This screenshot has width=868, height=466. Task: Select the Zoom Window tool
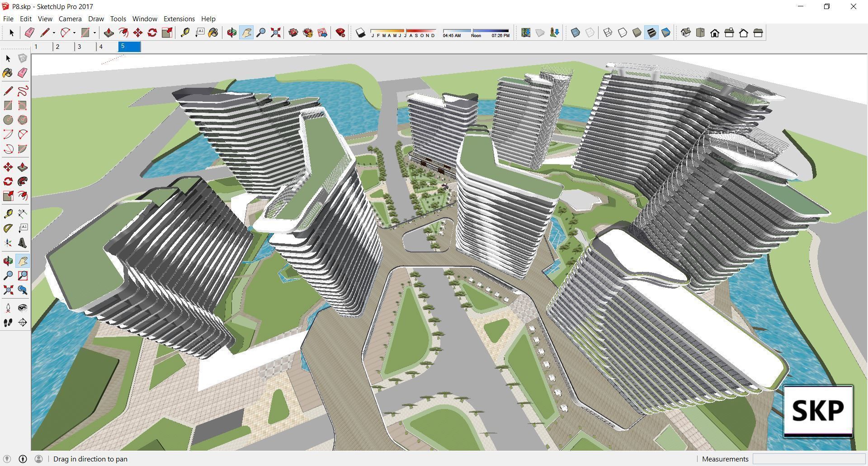tap(23, 276)
